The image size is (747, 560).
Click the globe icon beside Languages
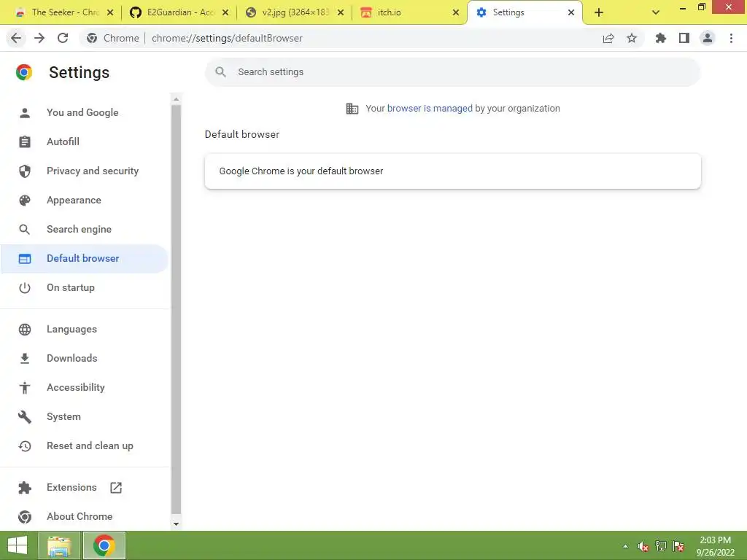tap(25, 330)
